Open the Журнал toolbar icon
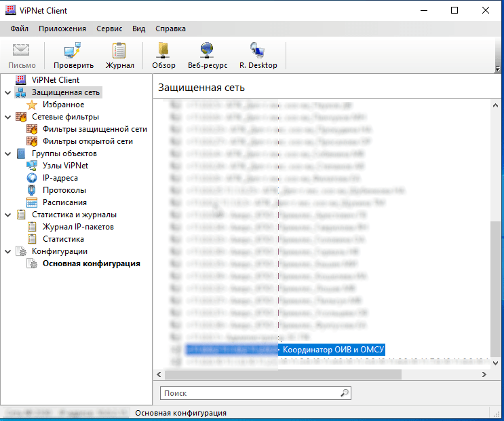This screenshot has height=421, width=504. [x=119, y=50]
